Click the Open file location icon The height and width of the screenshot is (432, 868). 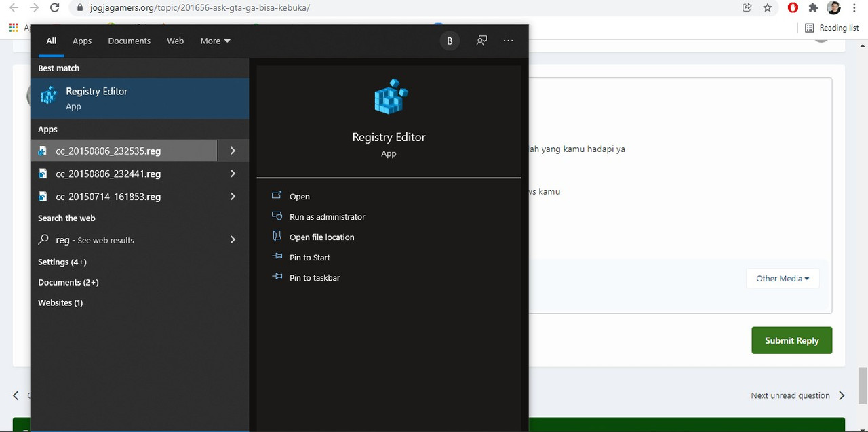coord(277,237)
